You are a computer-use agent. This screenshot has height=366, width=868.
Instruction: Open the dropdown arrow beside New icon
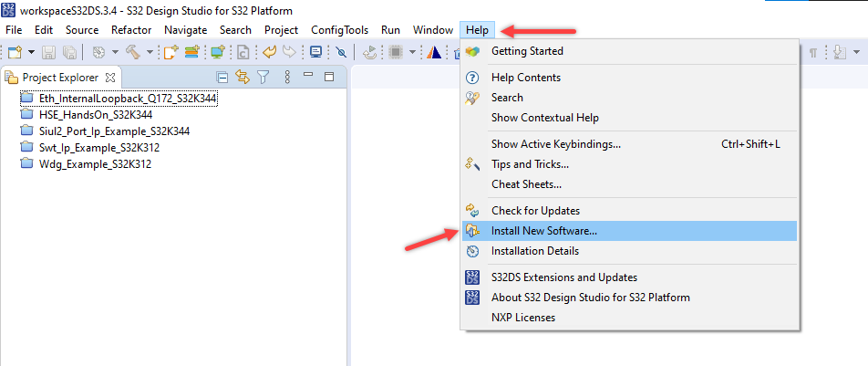[31, 52]
